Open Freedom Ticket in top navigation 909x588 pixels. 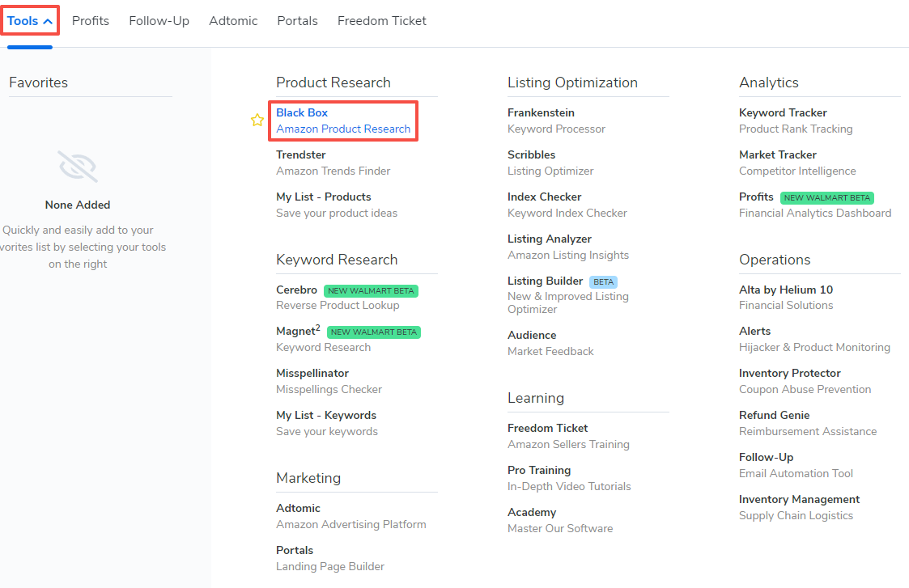381,21
